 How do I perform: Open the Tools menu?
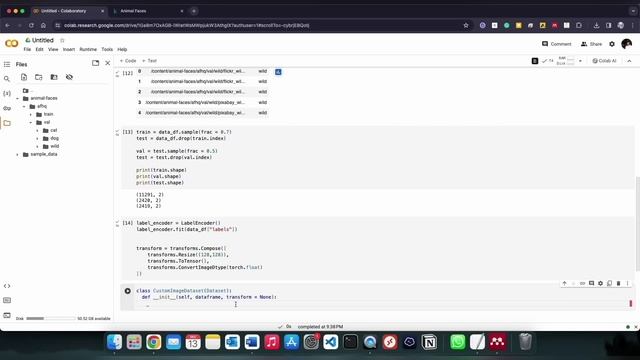107,49
